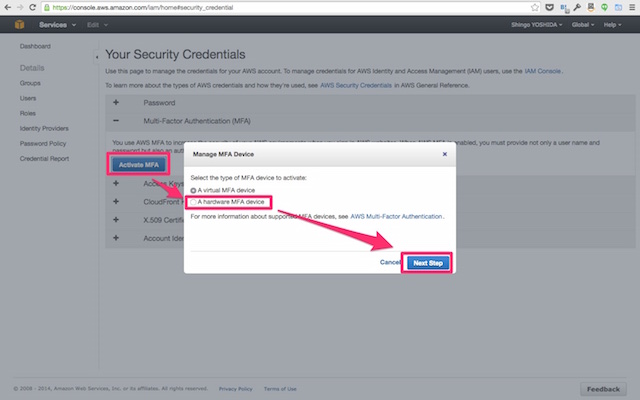Click 'Select the type of MFA device' text

[249, 178]
